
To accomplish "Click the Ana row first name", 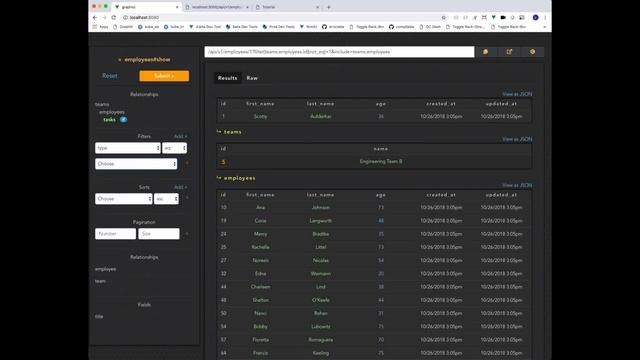I will [260, 207].
